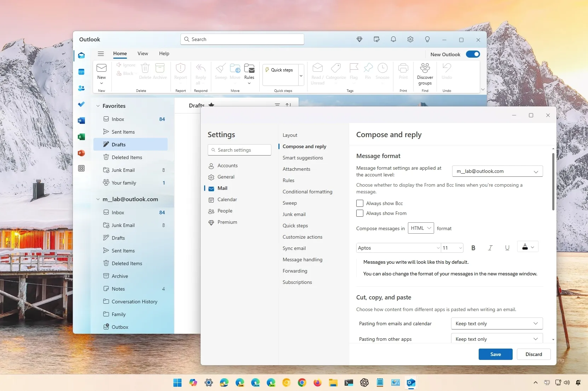588x391 pixels.
Task: Open the notifications bell
Action: (393, 39)
